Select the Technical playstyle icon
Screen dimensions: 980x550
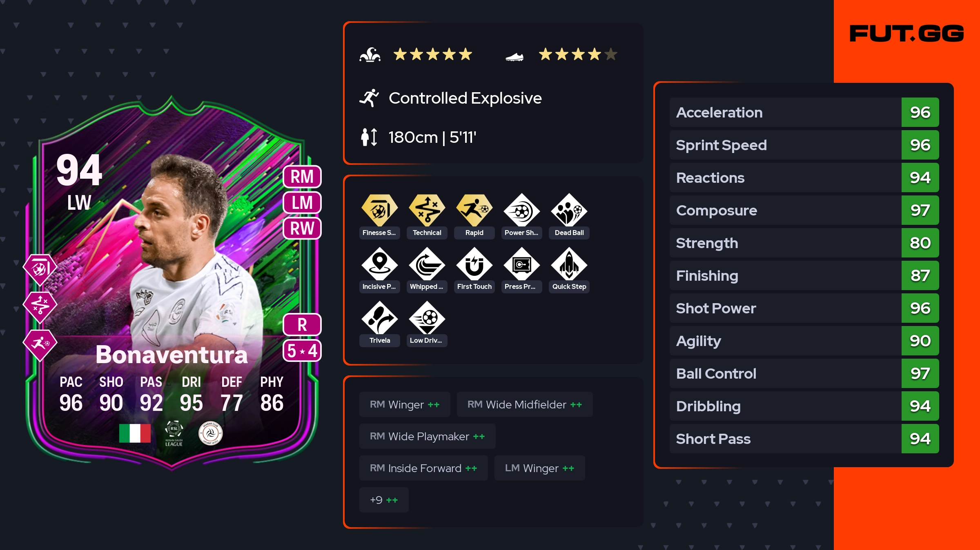coord(427,211)
